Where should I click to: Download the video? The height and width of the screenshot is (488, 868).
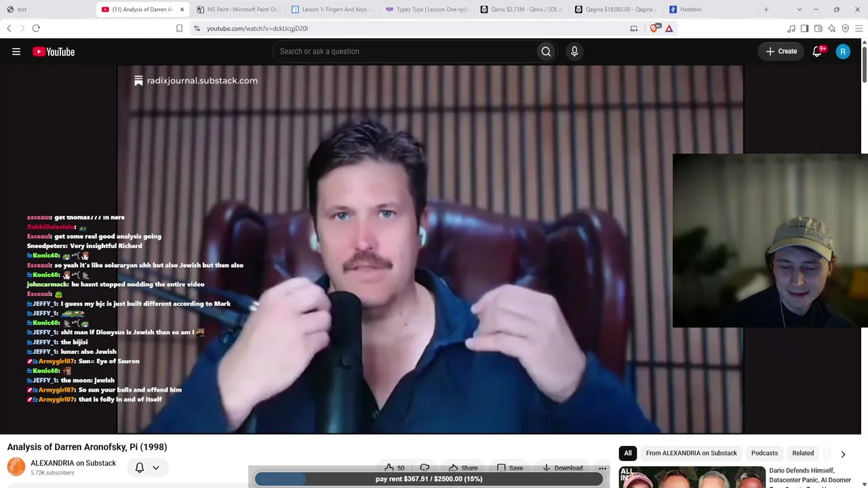pos(563,468)
